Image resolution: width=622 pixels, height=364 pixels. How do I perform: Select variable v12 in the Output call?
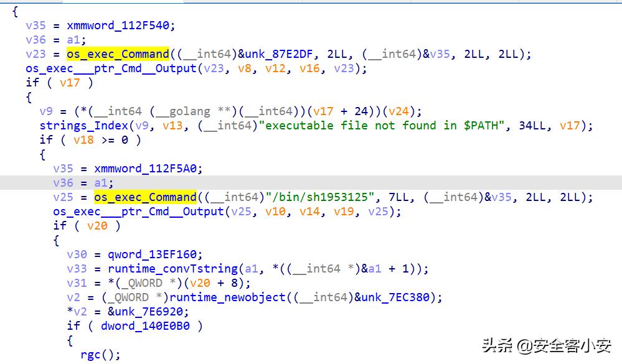pyautogui.click(x=275, y=68)
